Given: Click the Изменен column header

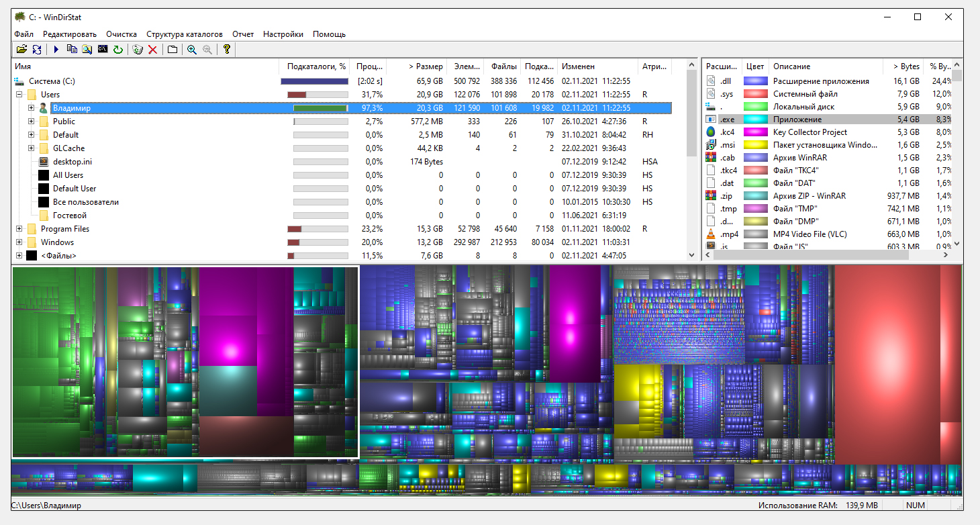Looking at the screenshot, I should [x=578, y=66].
